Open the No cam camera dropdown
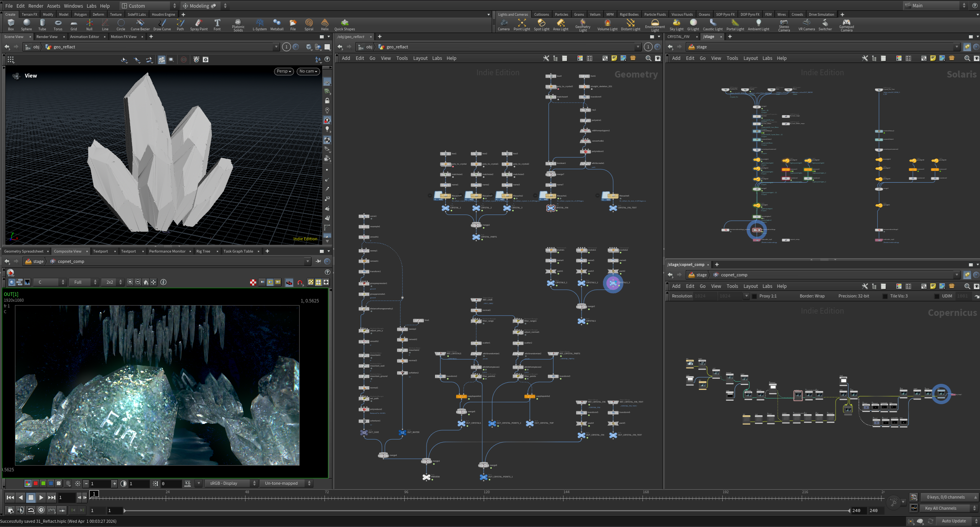Image resolution: width=980 pixels, height=527 pixels. 308,71
